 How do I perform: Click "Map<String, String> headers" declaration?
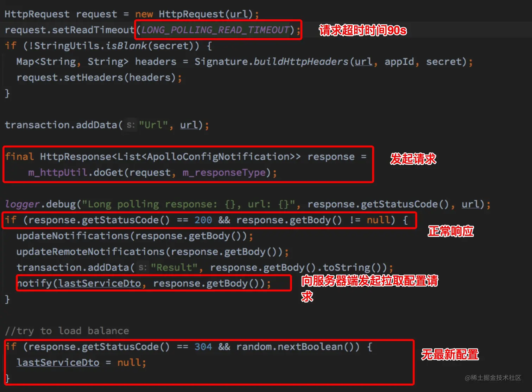click(x=96, y=62)
